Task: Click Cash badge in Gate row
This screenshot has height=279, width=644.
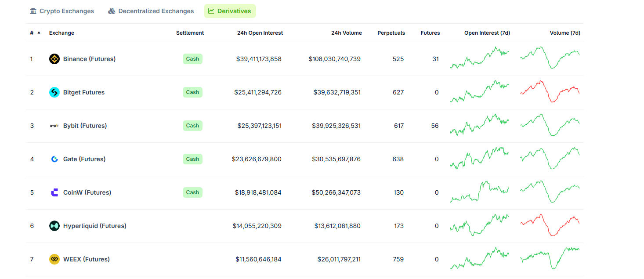Action: point(192,159)
